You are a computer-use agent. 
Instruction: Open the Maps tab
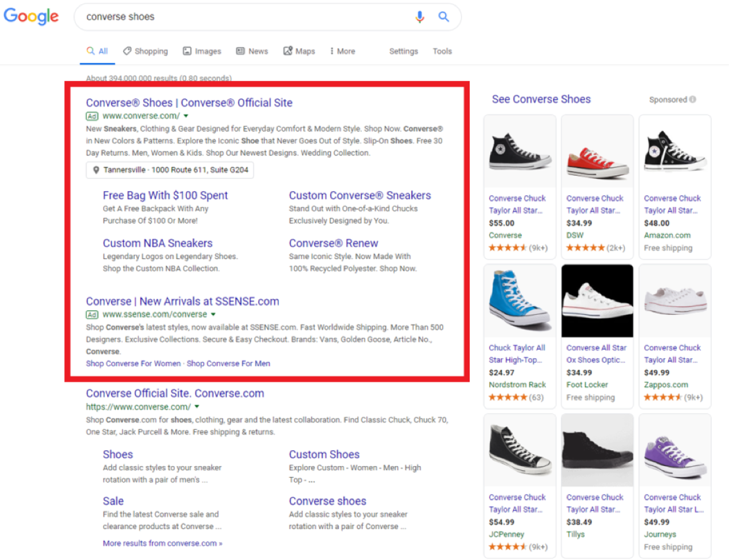299,51
